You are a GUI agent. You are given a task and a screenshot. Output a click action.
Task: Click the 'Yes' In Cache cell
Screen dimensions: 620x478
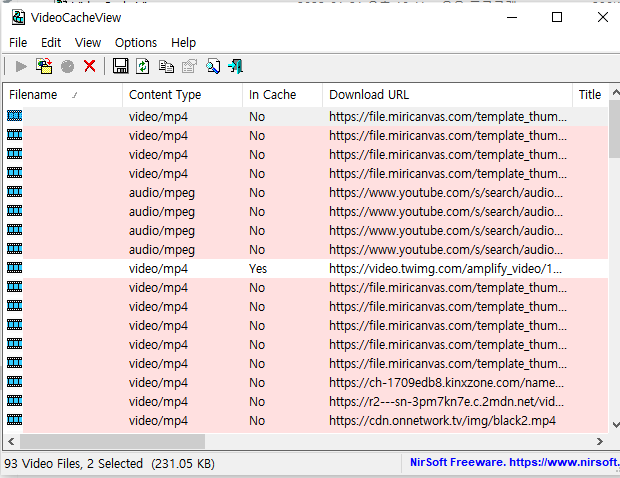[258, 268]
